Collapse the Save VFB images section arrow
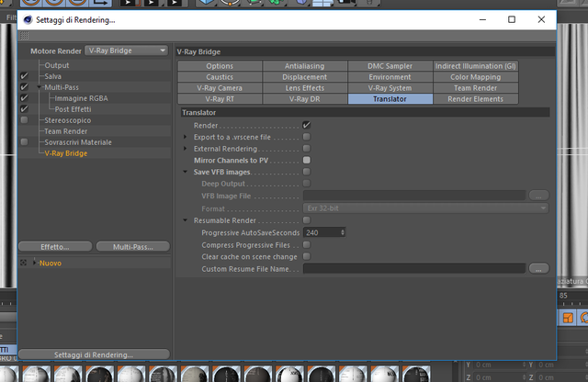588x382 pixels. pos(185,172)
